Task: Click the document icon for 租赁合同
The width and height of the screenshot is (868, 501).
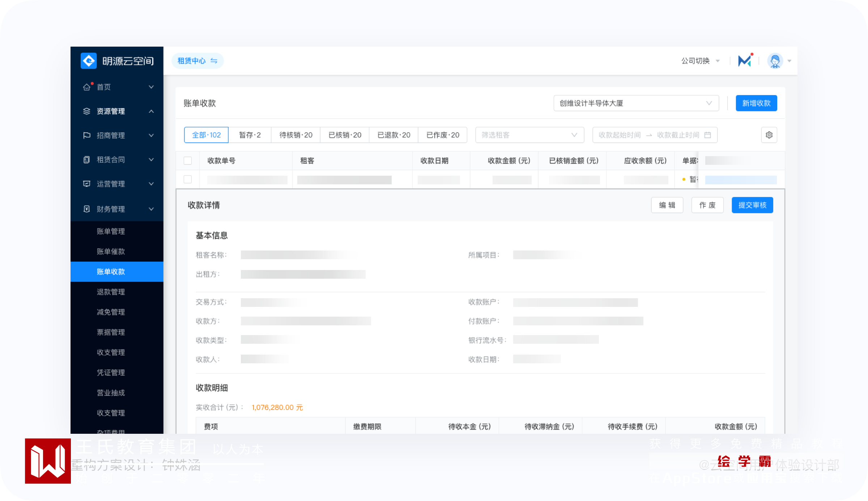Action: (x=87, y=160)
